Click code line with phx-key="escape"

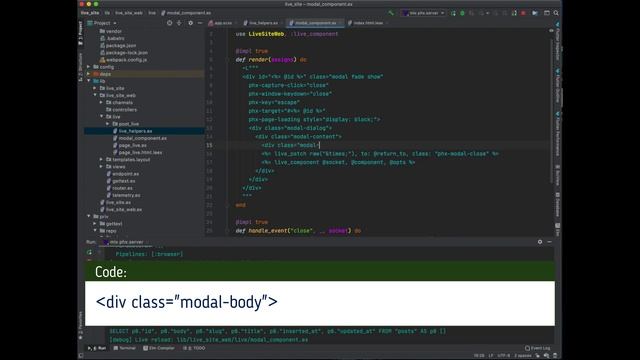[x=274, y=102]
